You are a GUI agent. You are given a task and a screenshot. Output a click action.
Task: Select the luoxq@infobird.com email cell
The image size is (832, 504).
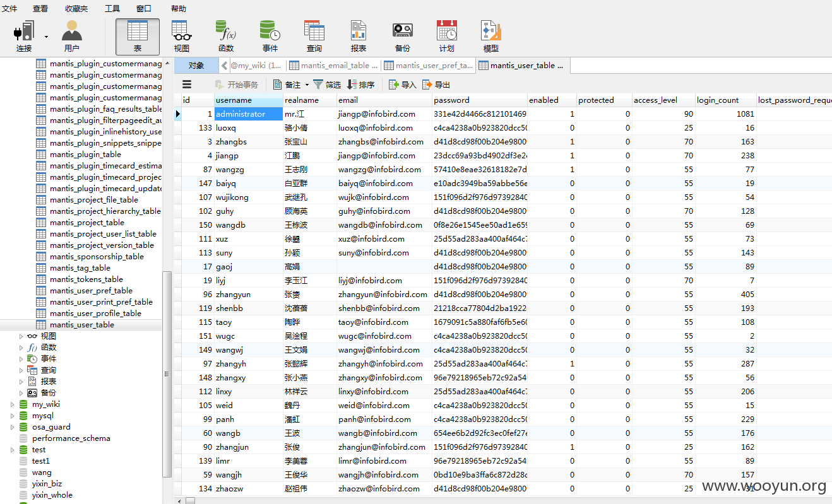tap(384, 128)
